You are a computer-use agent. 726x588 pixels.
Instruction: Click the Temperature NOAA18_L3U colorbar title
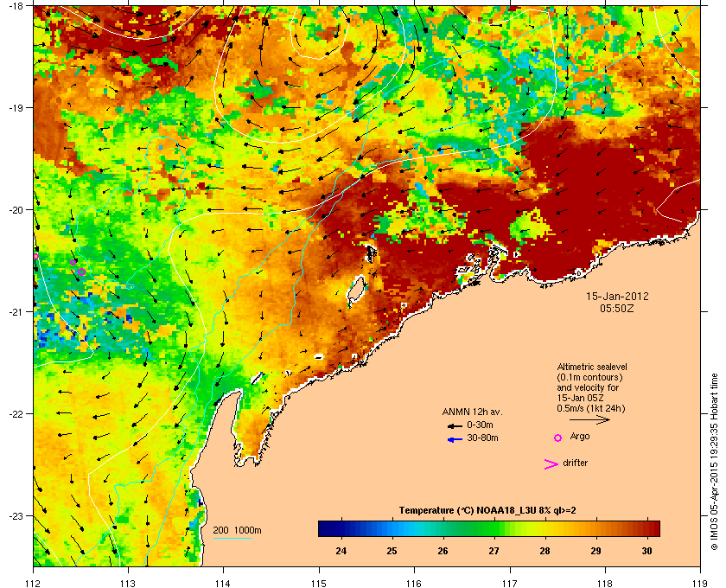coord(487,511)
